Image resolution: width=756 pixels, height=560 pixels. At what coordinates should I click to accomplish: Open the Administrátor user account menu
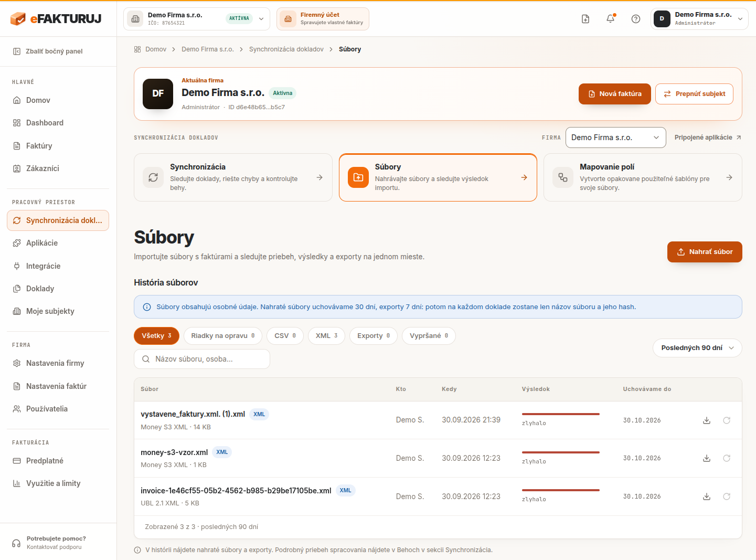(x=699, y=19)
